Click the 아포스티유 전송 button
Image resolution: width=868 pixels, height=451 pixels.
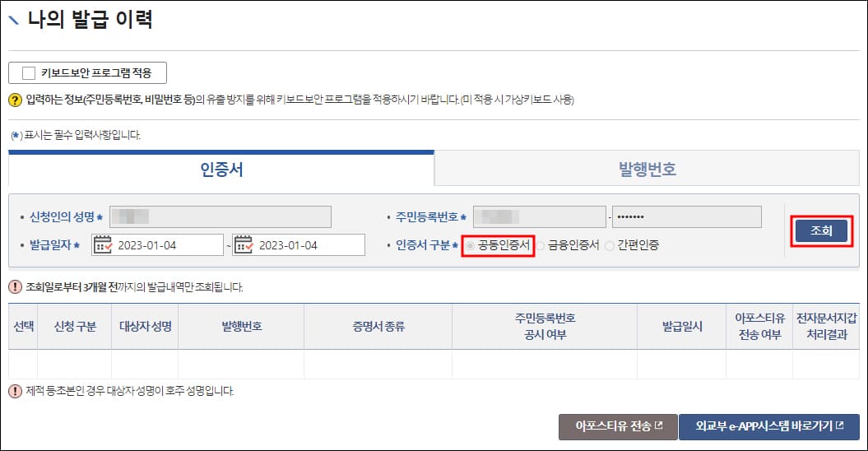619,426
